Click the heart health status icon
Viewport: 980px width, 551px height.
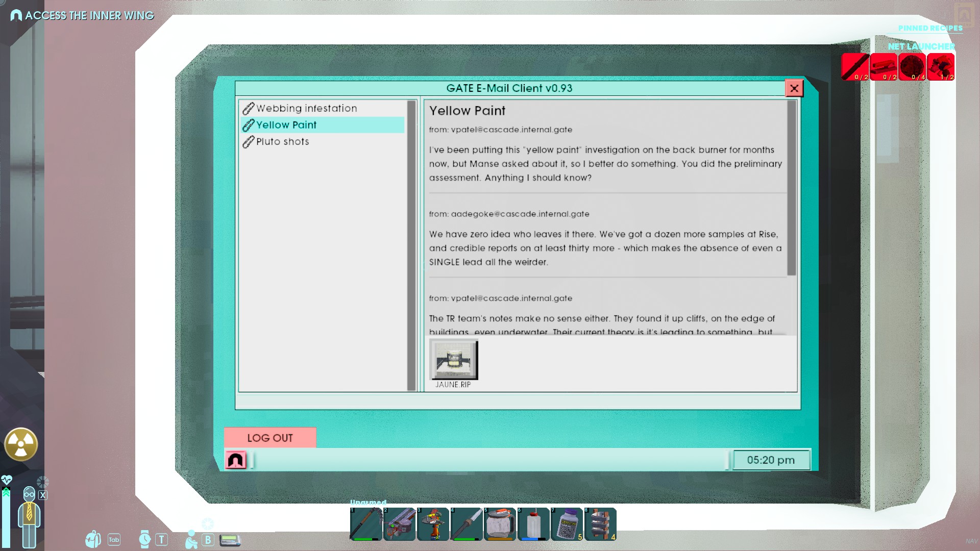[7, 480]
